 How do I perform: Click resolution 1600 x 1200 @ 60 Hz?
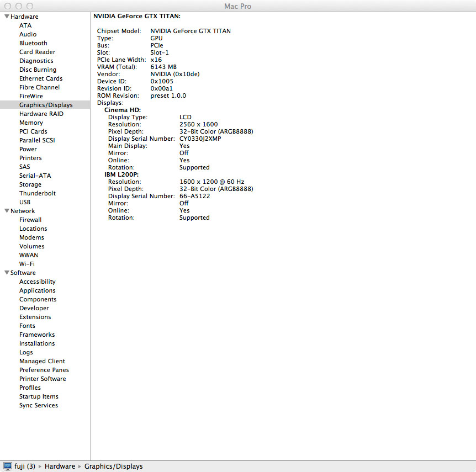click(x=211, y=182)
